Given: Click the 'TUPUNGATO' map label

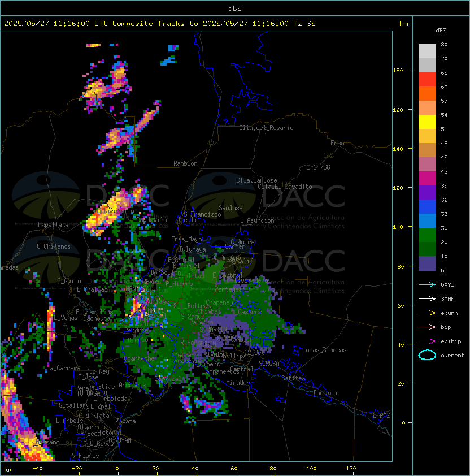Looking at the screenshot, I should tap(92, 393).
